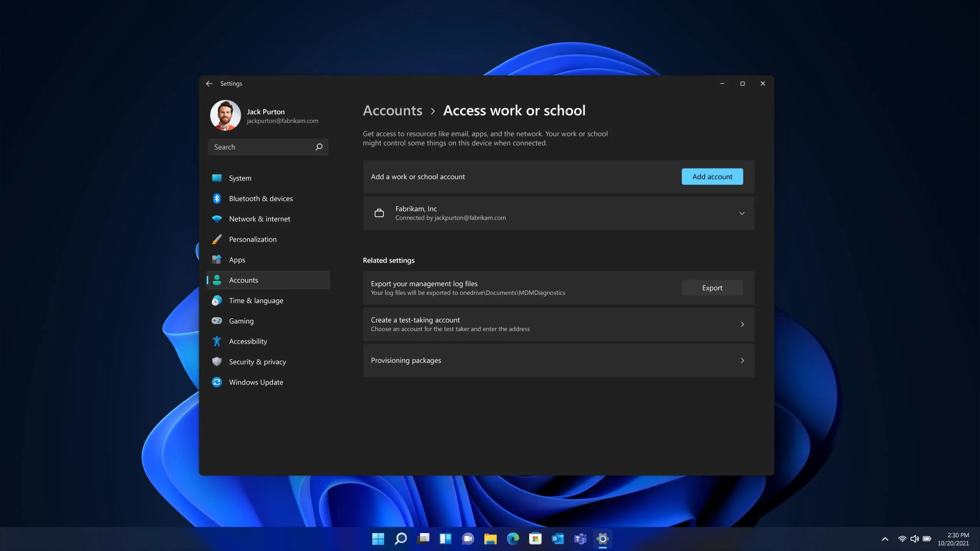
Task: Click the back arrow in Settings
Action: point(209,83)
